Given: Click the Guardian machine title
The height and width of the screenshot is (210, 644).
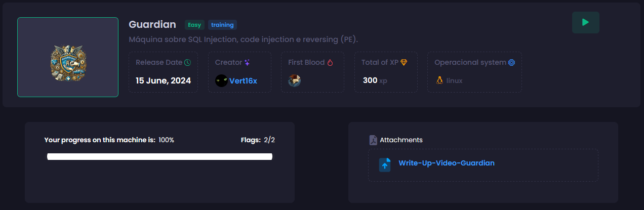Looking at the screenshot, I should click(x=152, y=24).
